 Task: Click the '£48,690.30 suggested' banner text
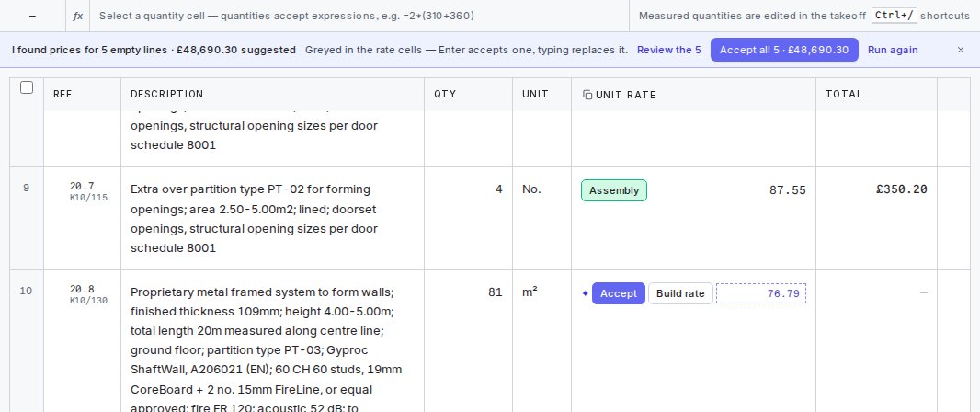coord(236,50)
